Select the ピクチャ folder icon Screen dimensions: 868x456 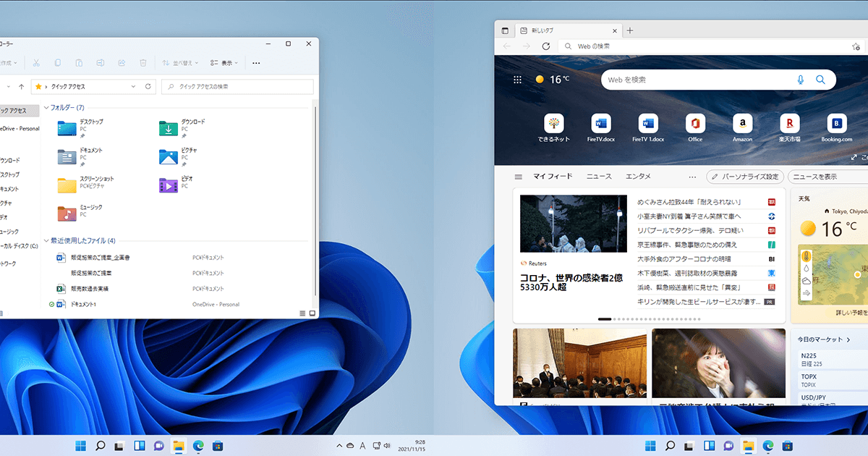click(x=169, y=157)
